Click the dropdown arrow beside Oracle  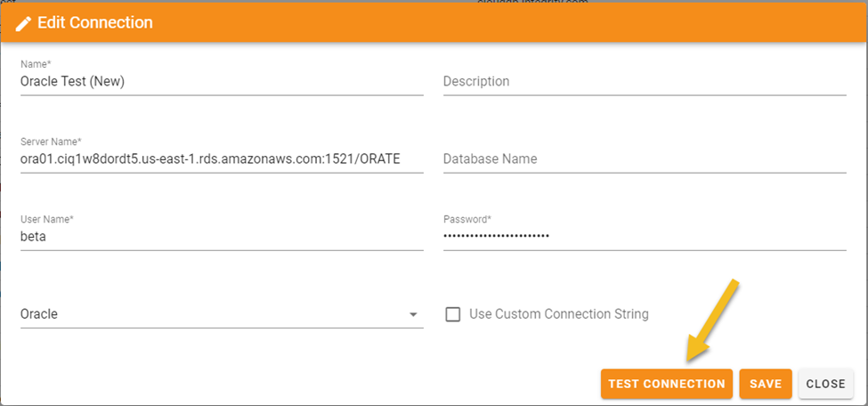pos(413,315)
